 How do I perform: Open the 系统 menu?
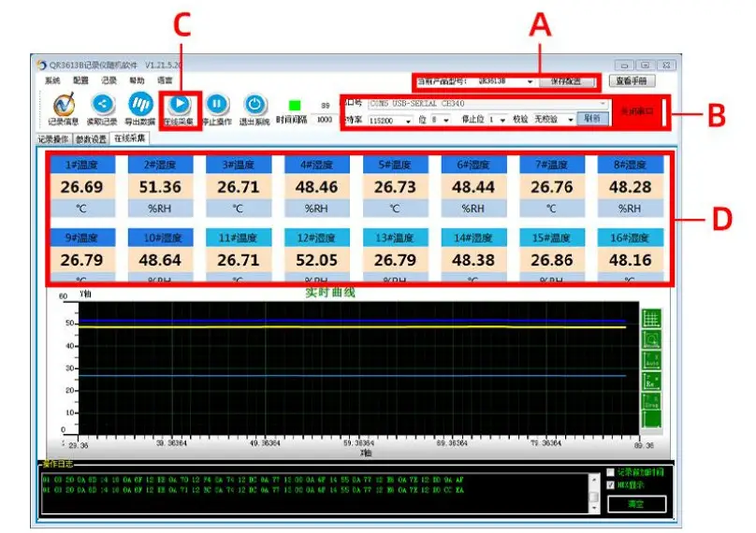pyautogui.click(x=52, y=80)
